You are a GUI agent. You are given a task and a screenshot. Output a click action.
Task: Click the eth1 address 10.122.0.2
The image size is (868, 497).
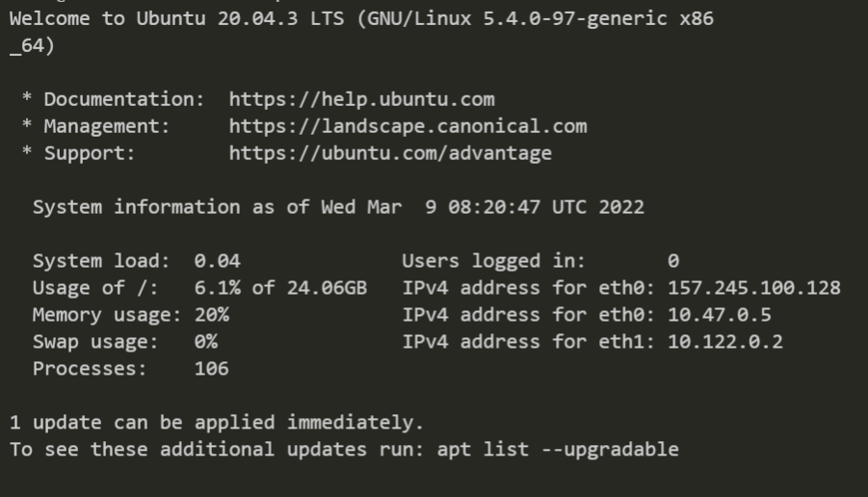pyautogui.click(x=725, y=342)
